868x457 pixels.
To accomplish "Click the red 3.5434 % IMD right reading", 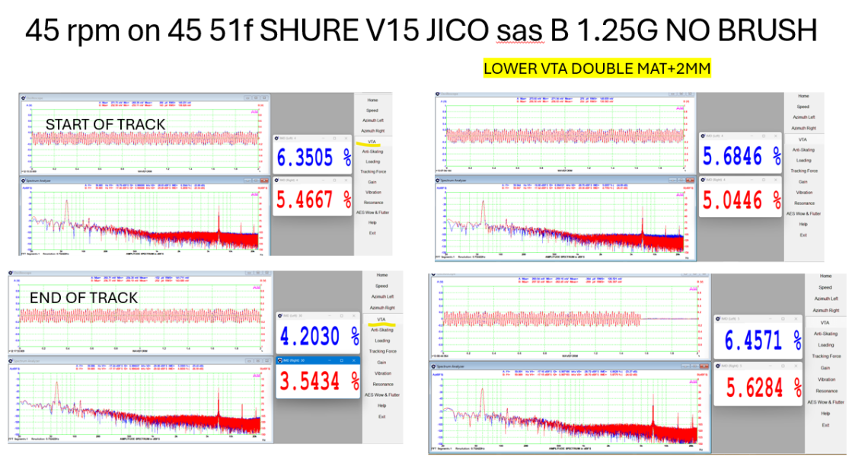I will click(x=320, y=381).
